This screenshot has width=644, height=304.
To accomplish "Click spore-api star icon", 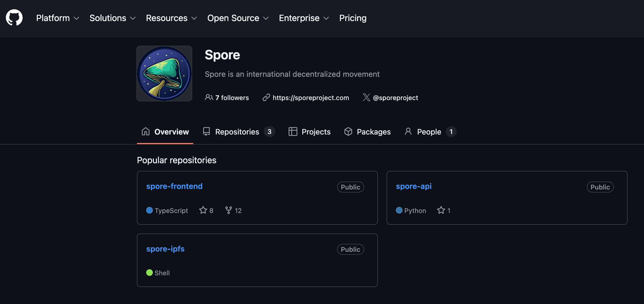I will [441, 210].
